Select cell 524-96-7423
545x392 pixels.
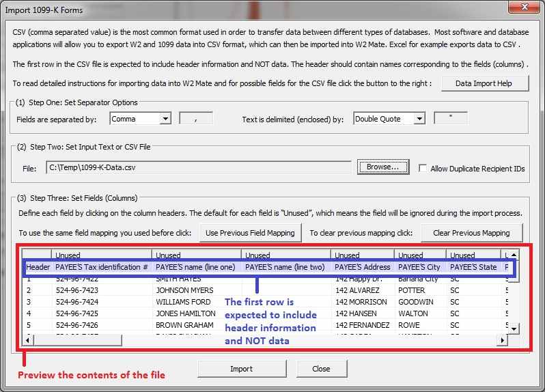[x=102, y=290]
